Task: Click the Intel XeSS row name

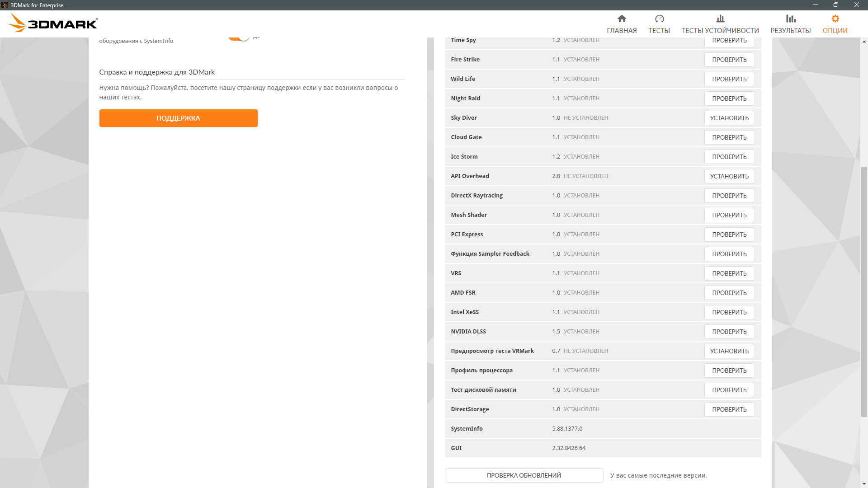Action: [464, 312]
